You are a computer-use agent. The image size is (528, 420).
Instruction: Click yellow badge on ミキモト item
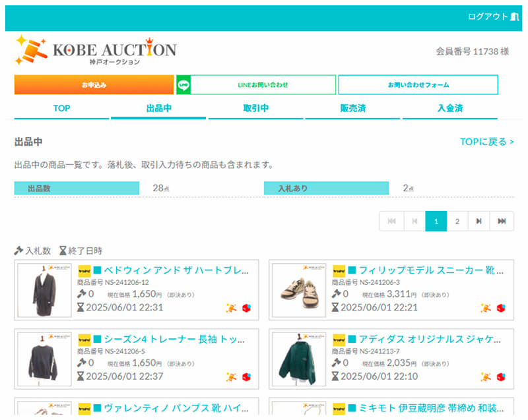[339, 409]
